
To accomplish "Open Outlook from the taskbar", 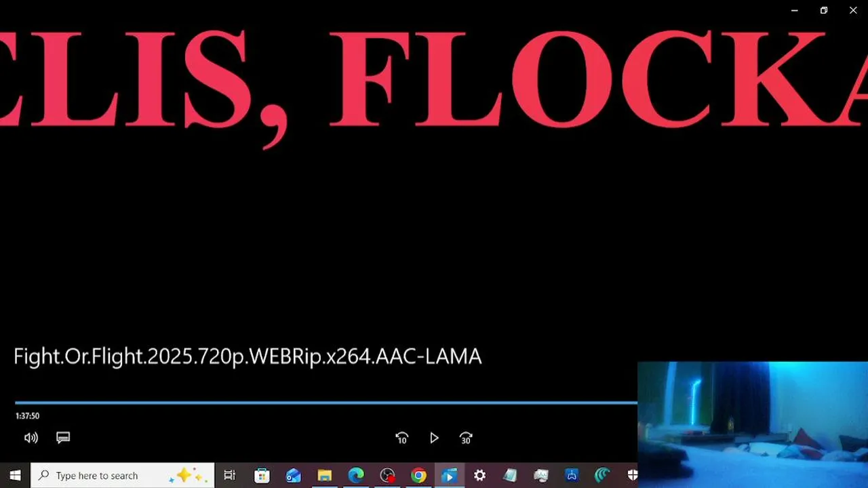I will pos(293,476).
